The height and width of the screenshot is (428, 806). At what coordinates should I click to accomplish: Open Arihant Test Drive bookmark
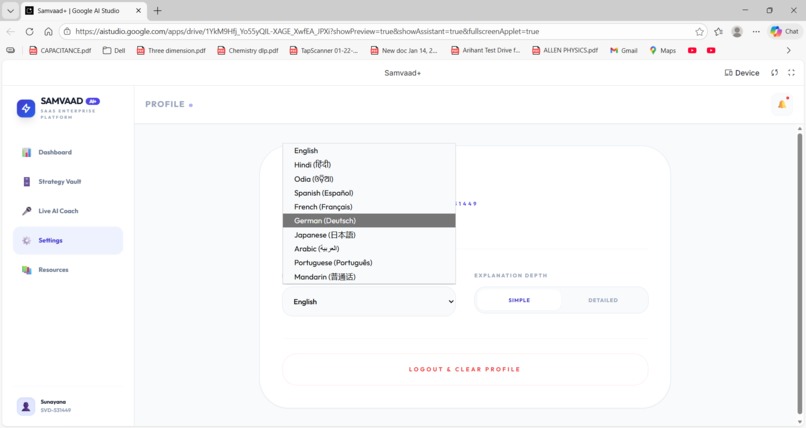coord(486,50)
